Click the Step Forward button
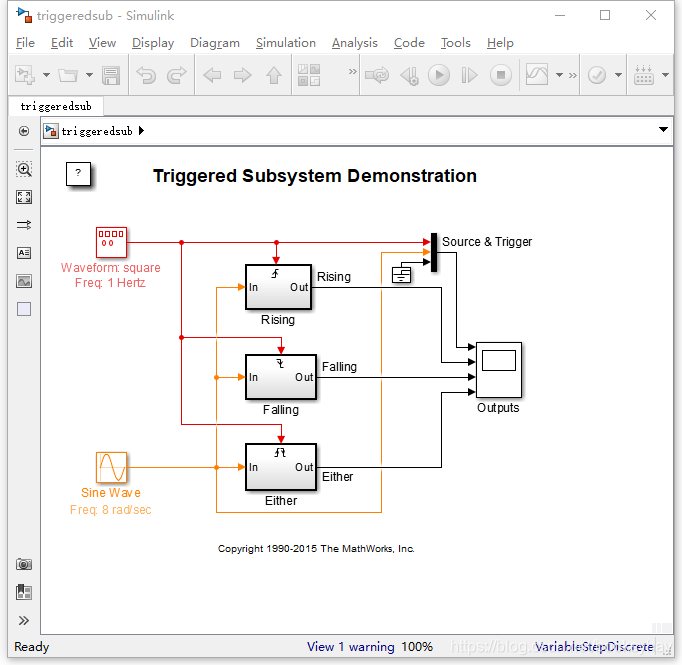This screenshot has width=682, height=665. (469, 75)
